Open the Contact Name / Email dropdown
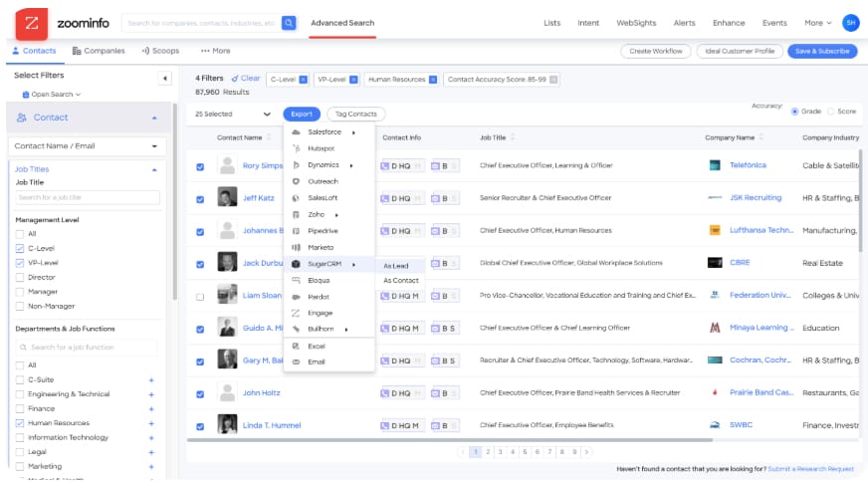 tap(87, 145)
